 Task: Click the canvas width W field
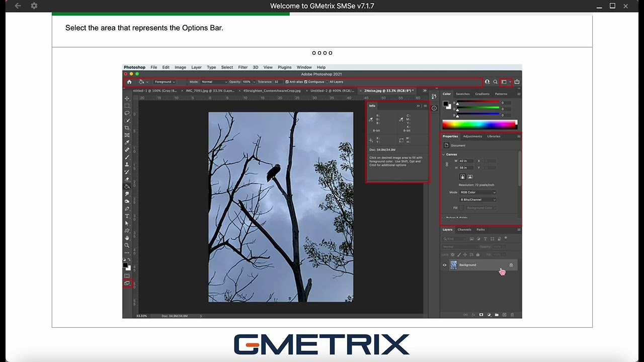[466, 161]
